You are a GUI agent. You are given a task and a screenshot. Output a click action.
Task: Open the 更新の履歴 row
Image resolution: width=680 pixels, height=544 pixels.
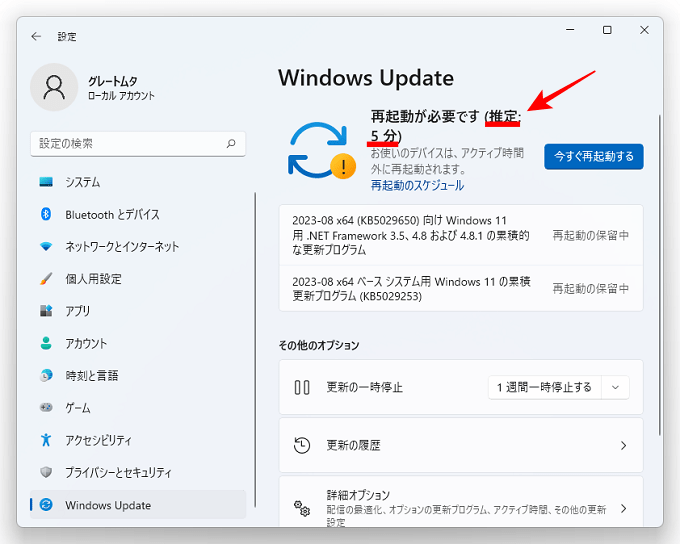461,446
